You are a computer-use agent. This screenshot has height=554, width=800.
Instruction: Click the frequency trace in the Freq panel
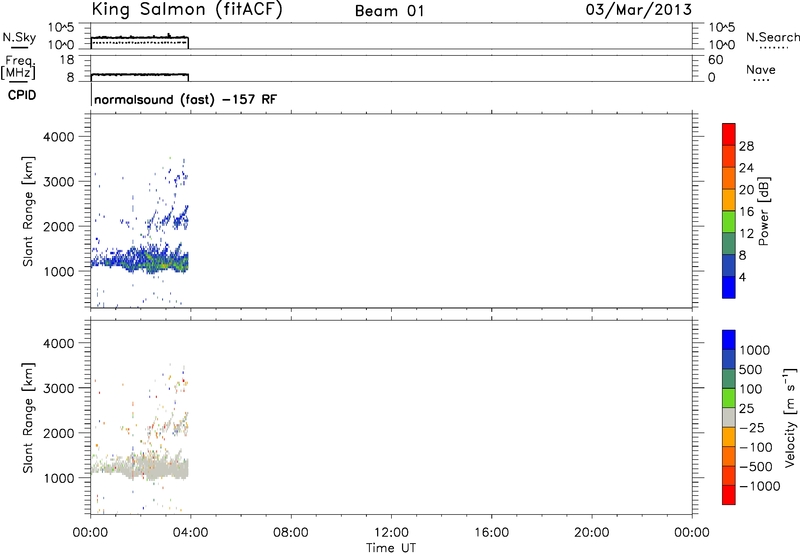tap(139, 75)
